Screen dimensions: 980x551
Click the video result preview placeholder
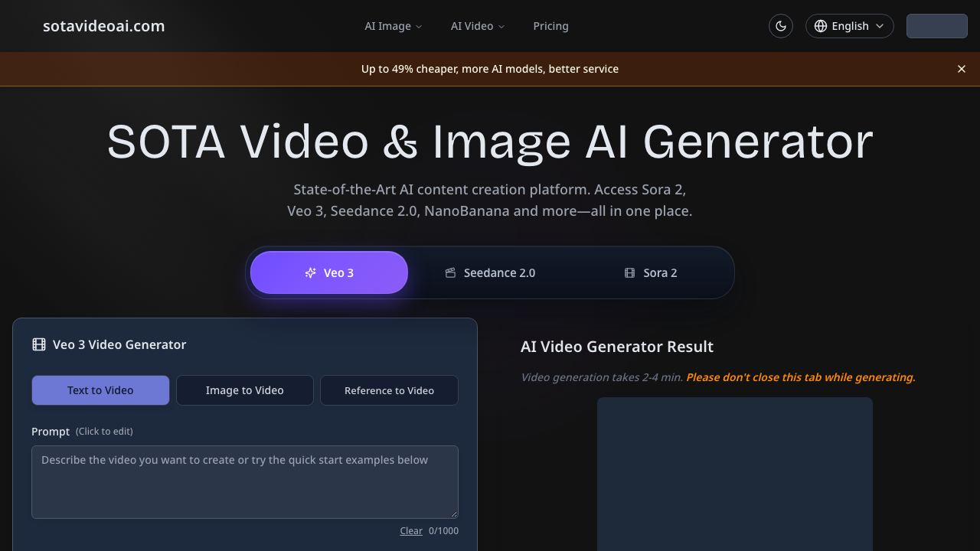(735, 474)
